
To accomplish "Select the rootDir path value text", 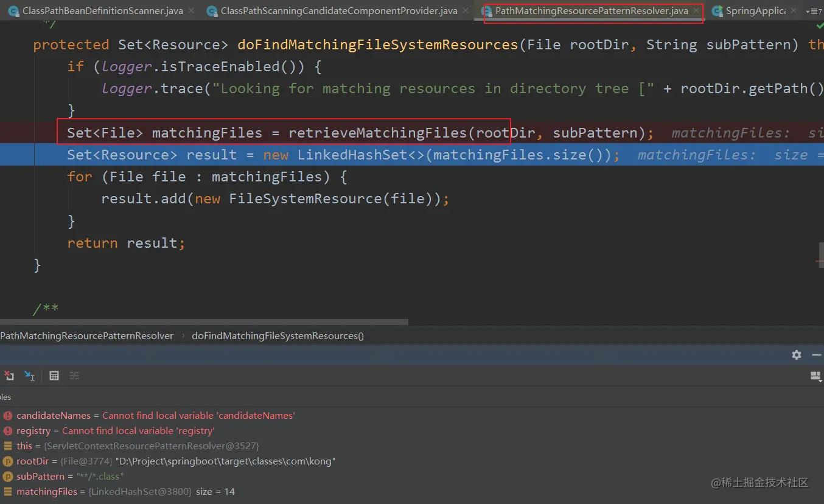I will (226, 461).
